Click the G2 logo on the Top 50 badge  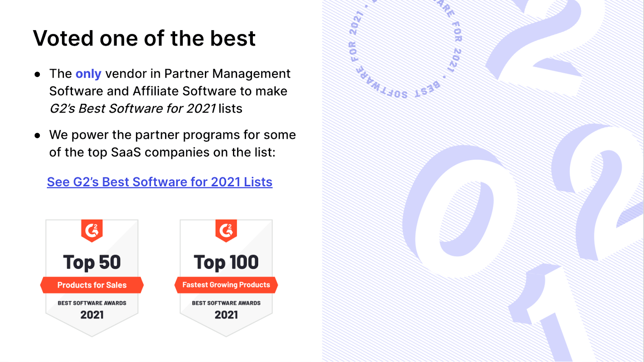tap(92, 230)
